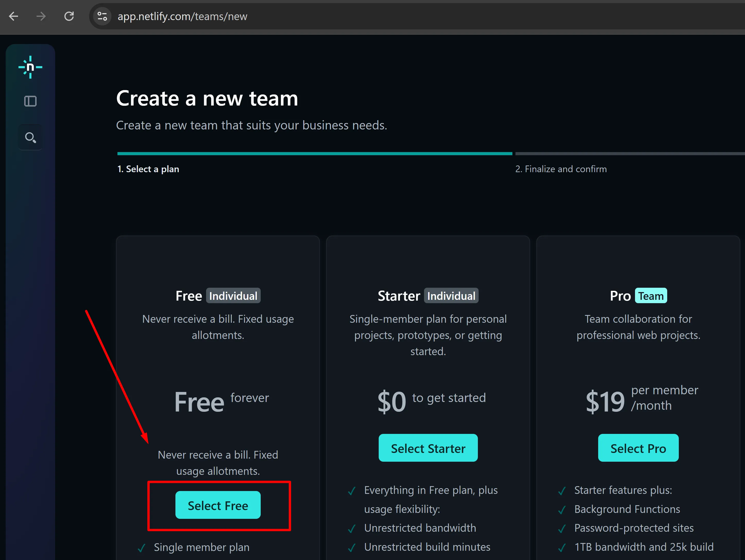Viewport: 745px width, 560px height.
Task: Click the Single member plan checkmark
Action: tap(142, 548)
